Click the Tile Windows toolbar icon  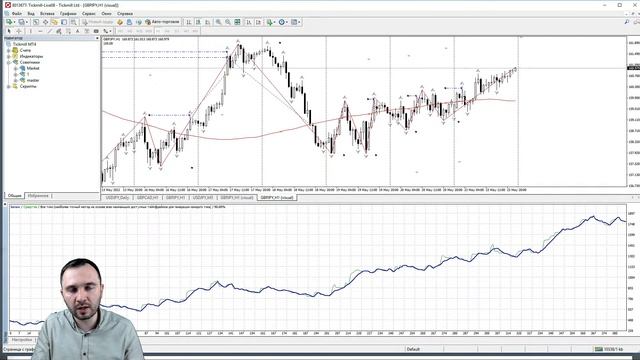(x=237, y=22)
